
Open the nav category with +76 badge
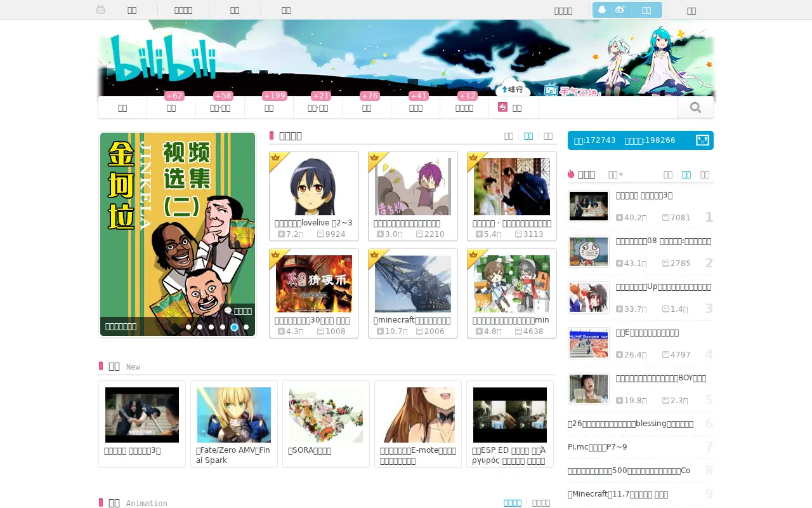pyautogui.click(x=367, y=107)
